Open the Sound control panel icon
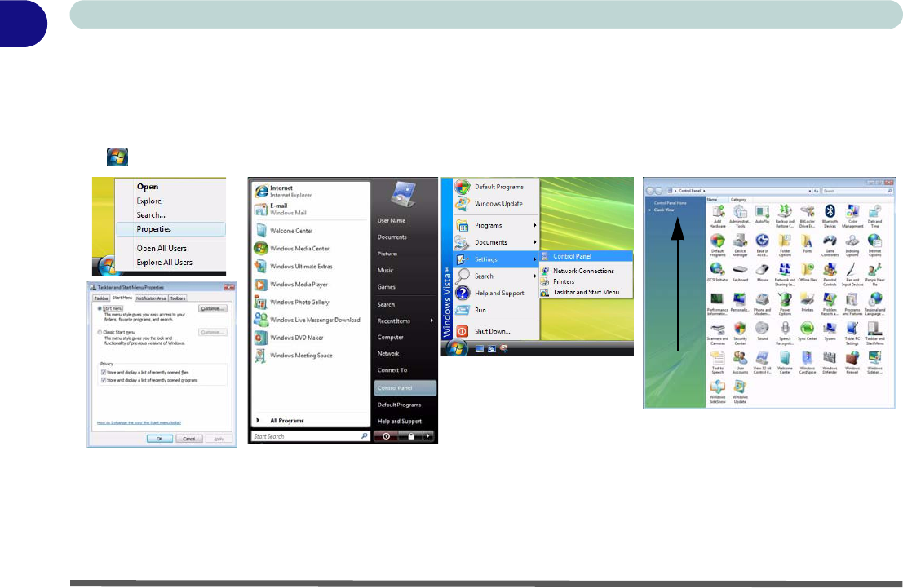Viewport: 903px width, 588px height. coord(763,331)
